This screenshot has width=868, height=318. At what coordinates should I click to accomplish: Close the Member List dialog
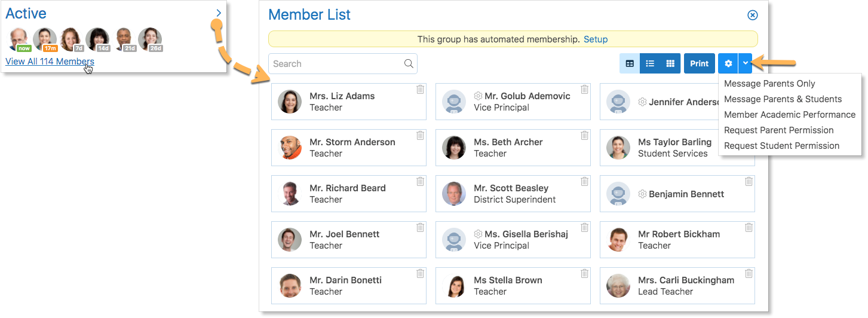(753, 15)
